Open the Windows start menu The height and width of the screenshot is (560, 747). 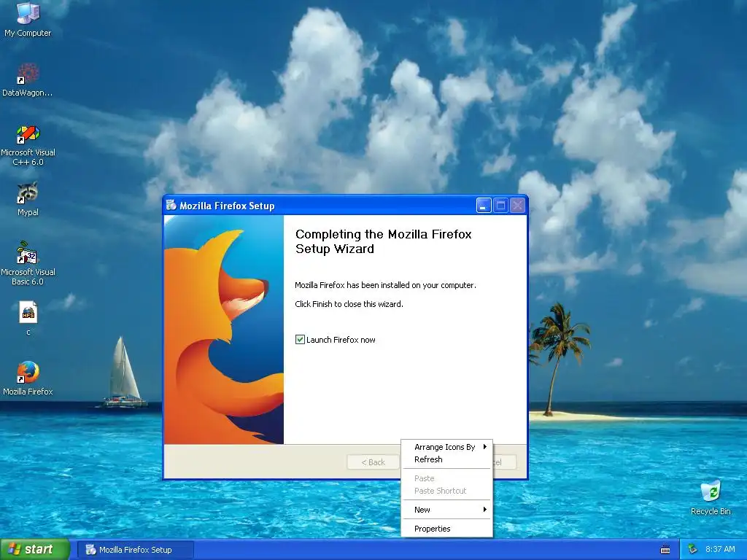pyautogui.click(x=35, y=550)
